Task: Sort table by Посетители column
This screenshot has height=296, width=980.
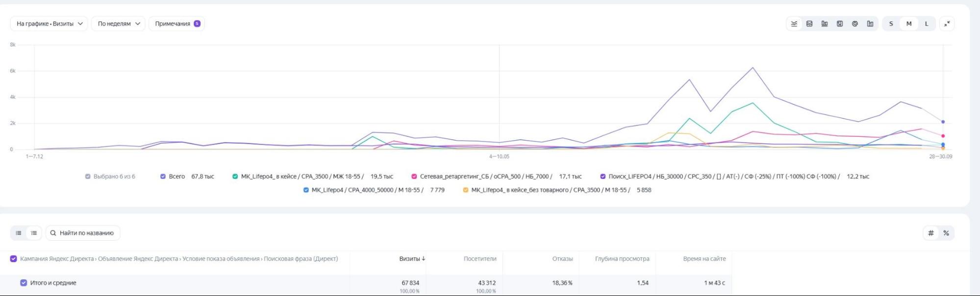Action: (x=480, y=259)
